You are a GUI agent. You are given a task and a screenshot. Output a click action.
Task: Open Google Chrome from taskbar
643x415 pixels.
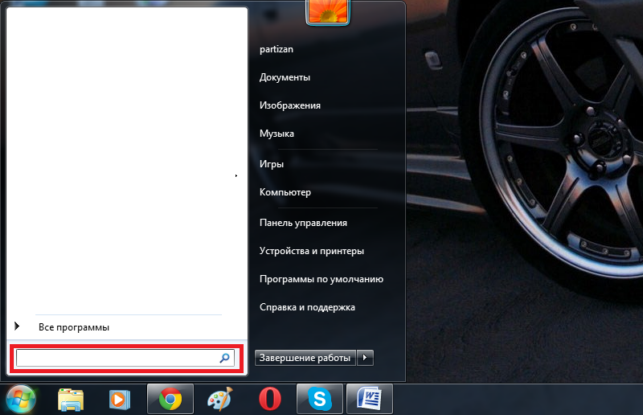[x=170, y=399]
